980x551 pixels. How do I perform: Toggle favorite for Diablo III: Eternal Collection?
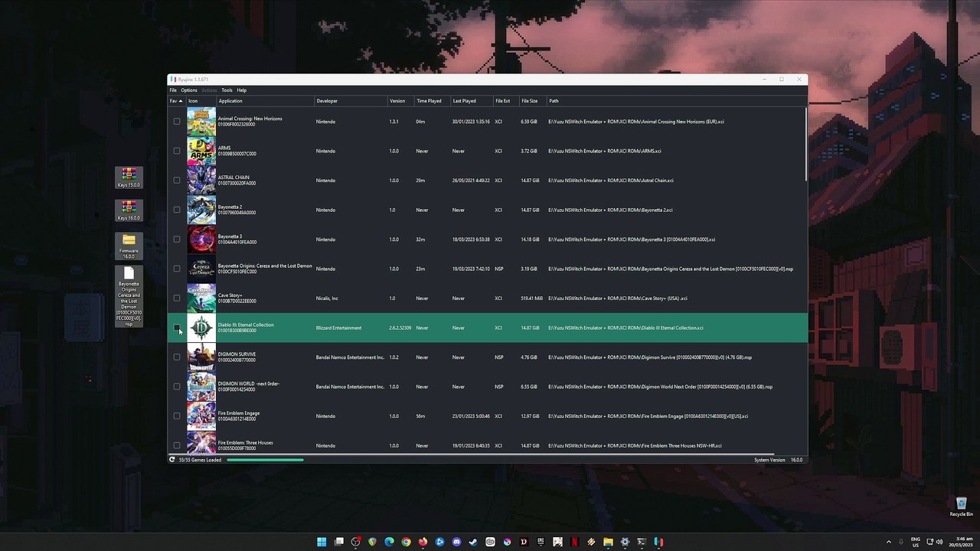tap(177, 328)
